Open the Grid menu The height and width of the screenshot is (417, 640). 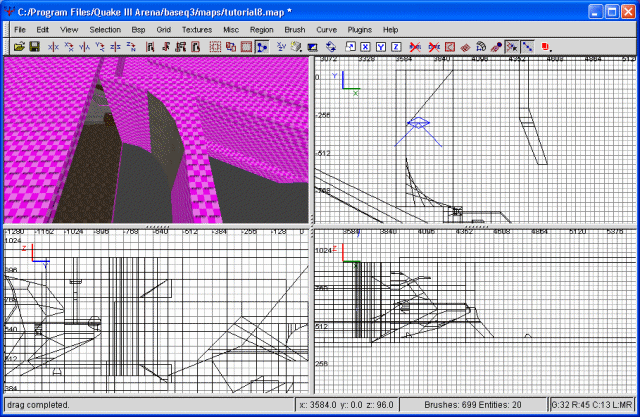[x=163, y=30]
